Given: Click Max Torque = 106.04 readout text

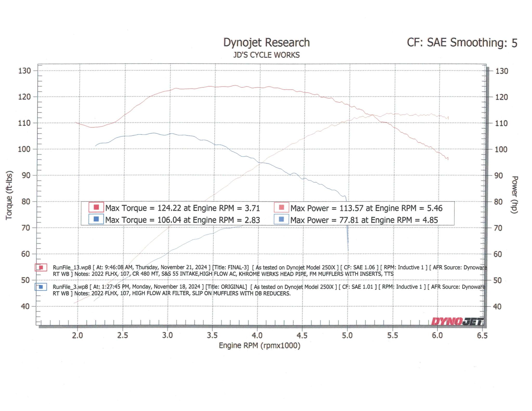Looking at the screenshot, I should tap(183, 220).
